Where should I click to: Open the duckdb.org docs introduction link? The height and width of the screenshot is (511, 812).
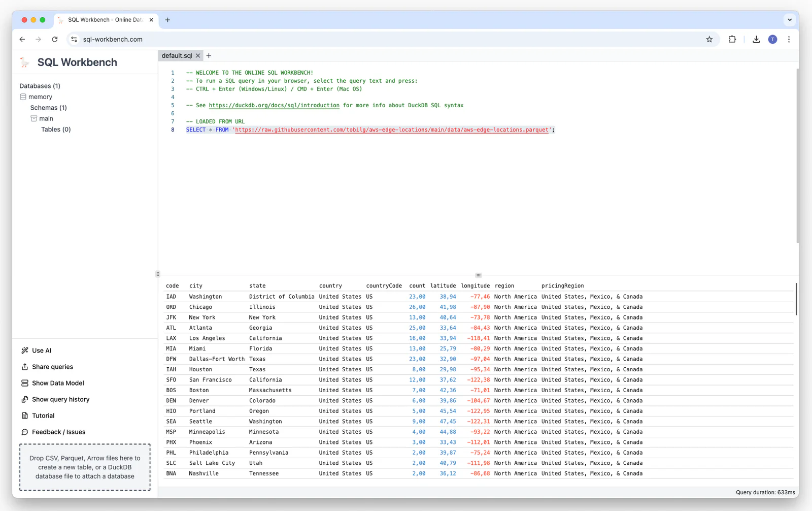(x=274, y=105)
